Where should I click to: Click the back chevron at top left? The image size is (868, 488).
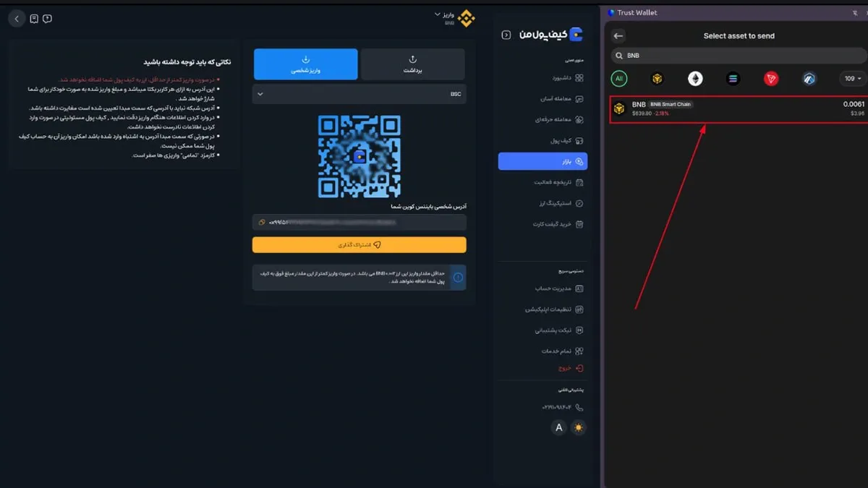click(x=17, y=19)
